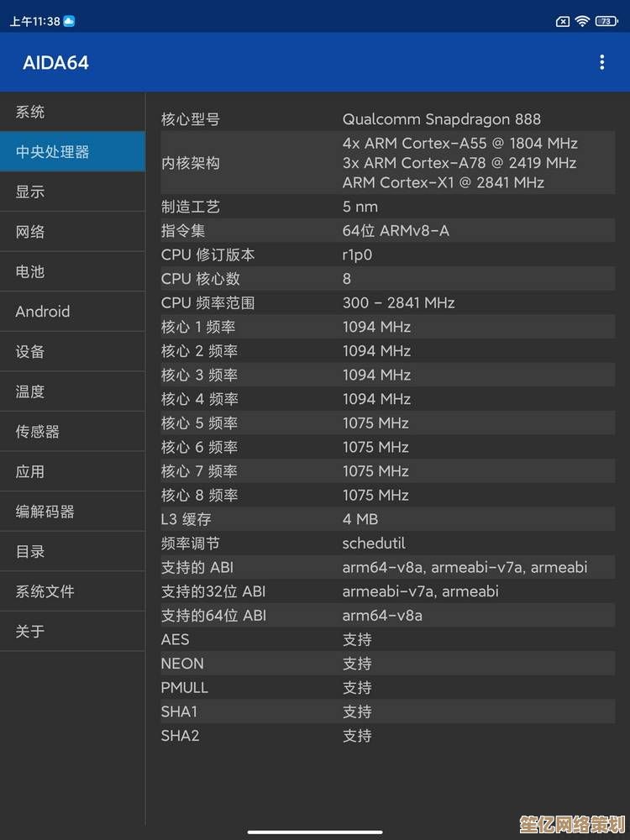Open the 编解码器 section
The height and width of the screenshot is (840, 630).
point(72,512)
